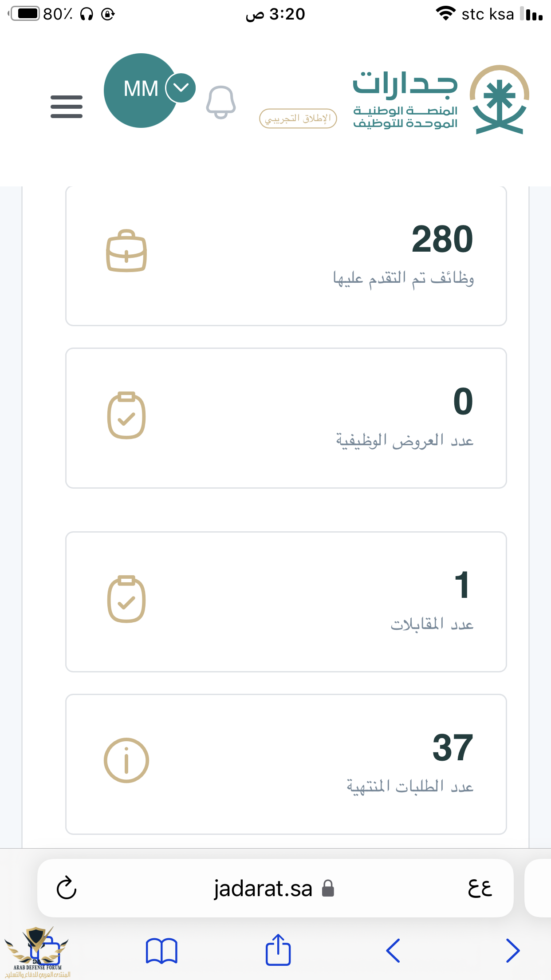This screenshot has width=551, height=980.
Task: Open the 37 finished requests count
Action: [x=453, y=748]
